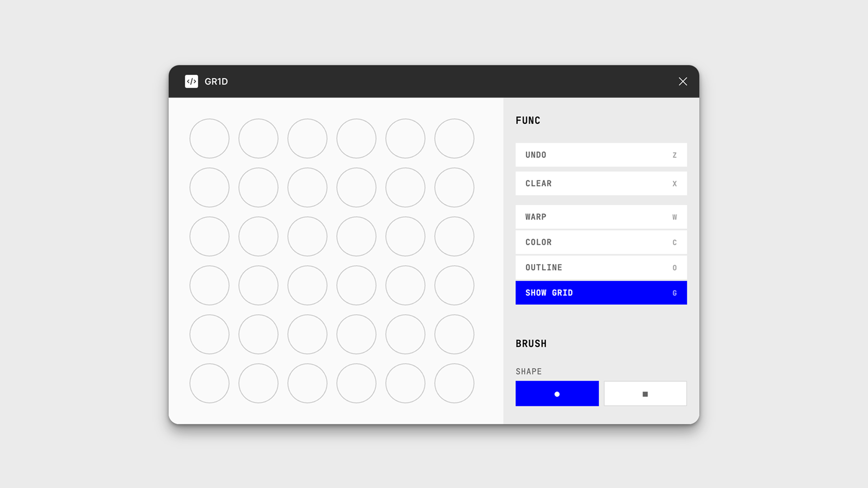The width and height of the screenshot is (868, 488).
Task: Toggle the COLOR option
Action: 601,242
